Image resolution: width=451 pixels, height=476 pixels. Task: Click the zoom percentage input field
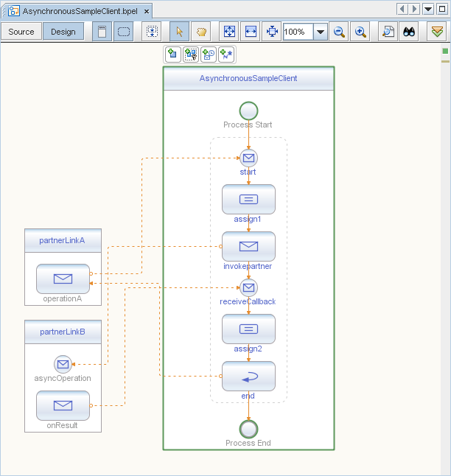click(298, 32)
